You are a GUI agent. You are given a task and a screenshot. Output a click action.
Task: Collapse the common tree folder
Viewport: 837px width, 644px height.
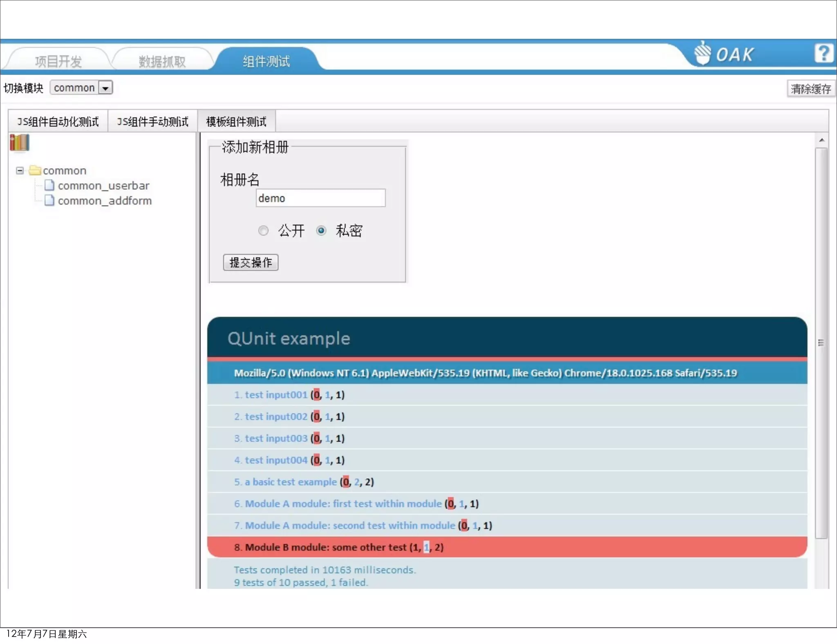click(20, 170)
